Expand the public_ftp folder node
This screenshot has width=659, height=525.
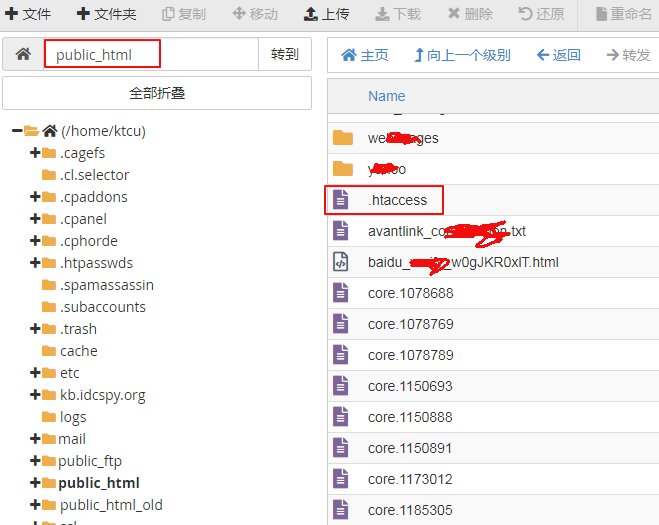pos(35,461)
